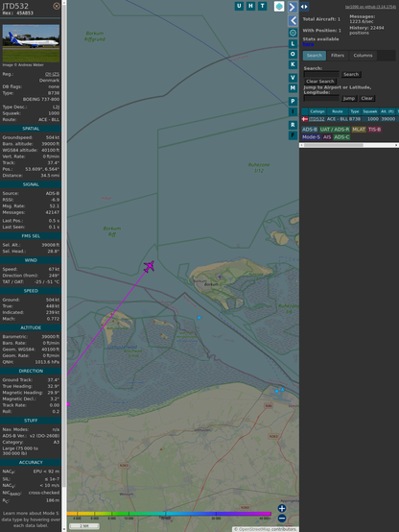Click the Danish flag in JTD532 row

pyautogui.click(x=305, y=119)
